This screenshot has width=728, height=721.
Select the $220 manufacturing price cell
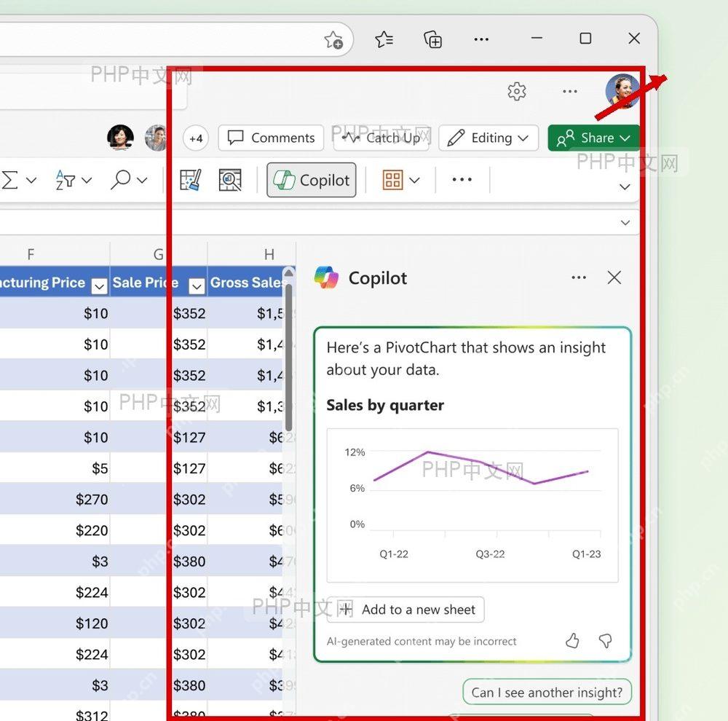pos(55,530)
